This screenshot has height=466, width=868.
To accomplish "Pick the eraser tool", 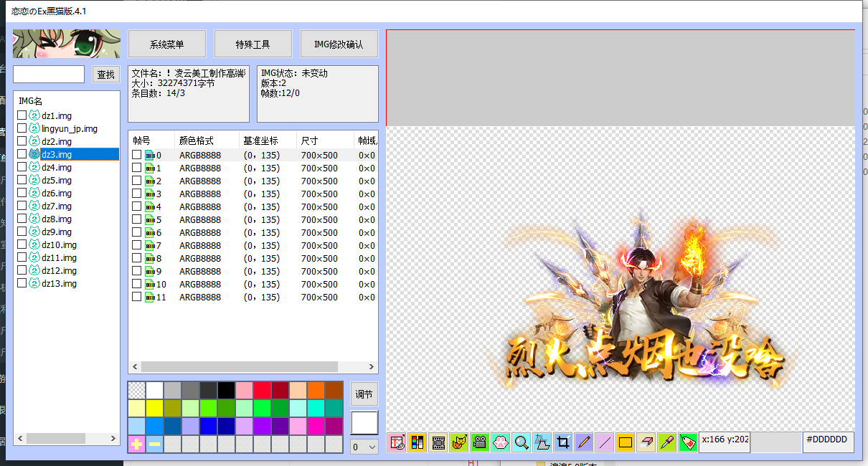I will point(646,442).
